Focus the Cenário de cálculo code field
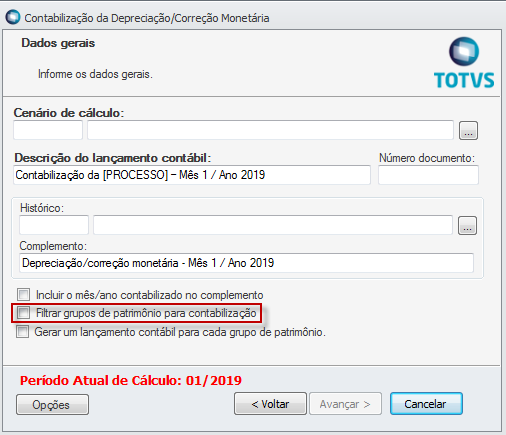This screenshot has height=435, width=506. coord(48,130)
